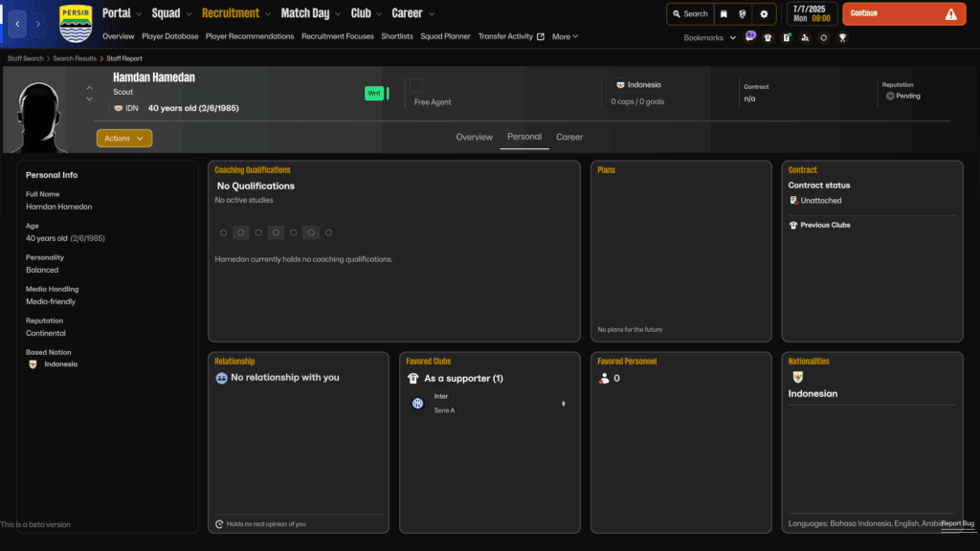This screenshot has width=980, height=551.
Task: Open the More submenu dropdown
Action: 565,36
